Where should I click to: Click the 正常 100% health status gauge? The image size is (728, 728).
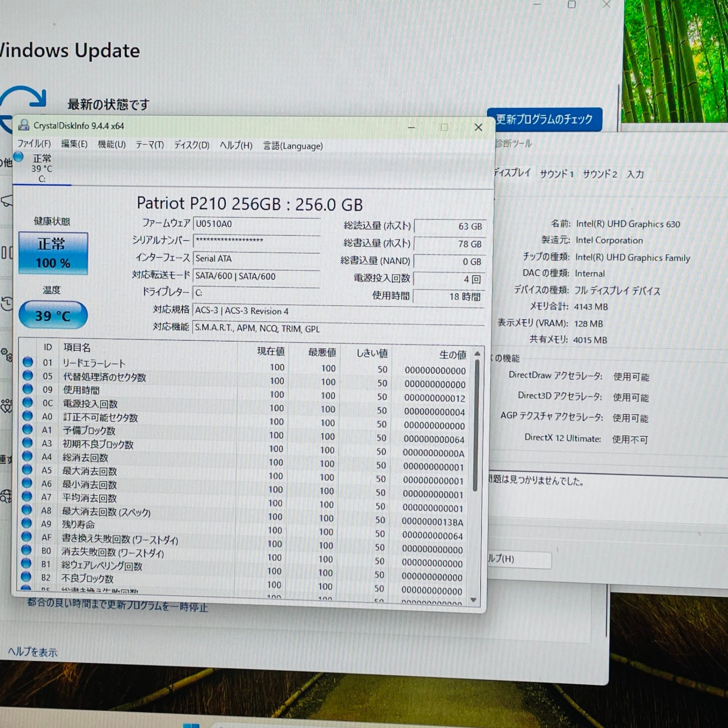53,252
